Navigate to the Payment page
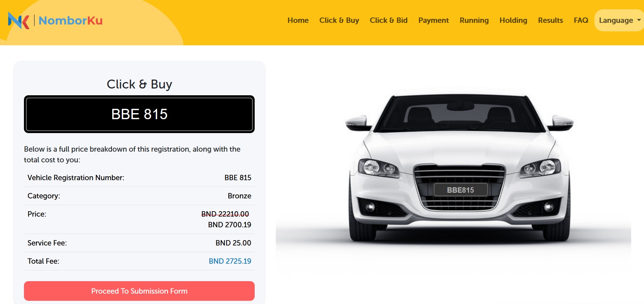The width and height of the screenshot is (644, 304). coord(434,20)
